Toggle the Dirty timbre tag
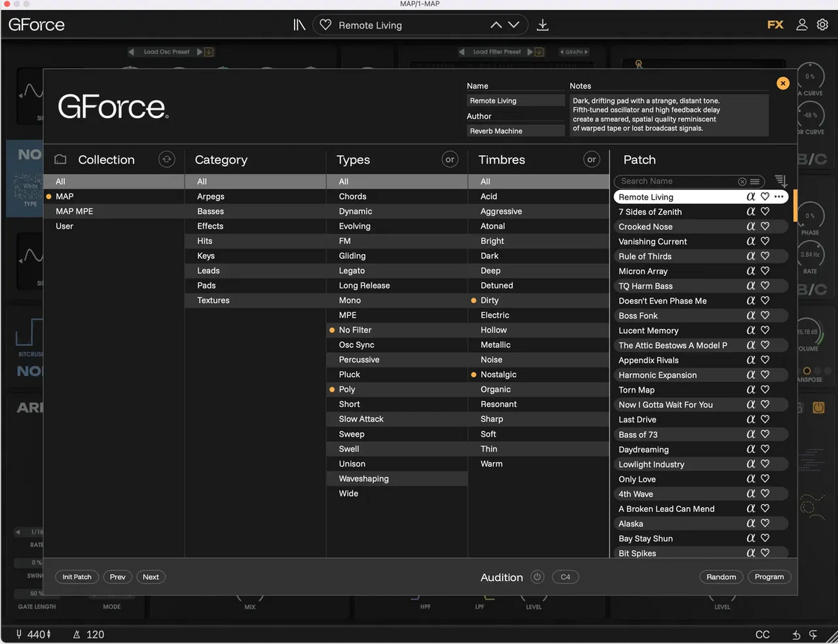This screenshot has width=838, height=644. [538, 300]
